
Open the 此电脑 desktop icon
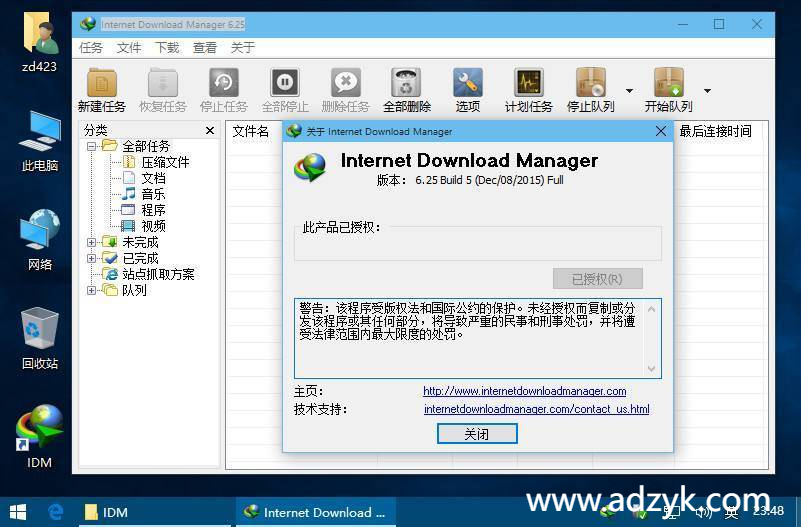(x=39, y=141)
